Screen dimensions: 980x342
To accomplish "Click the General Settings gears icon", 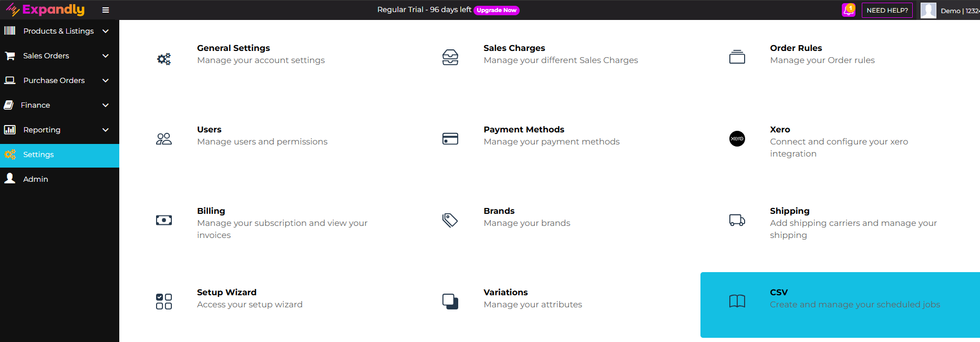I will (x=164, y=59).
